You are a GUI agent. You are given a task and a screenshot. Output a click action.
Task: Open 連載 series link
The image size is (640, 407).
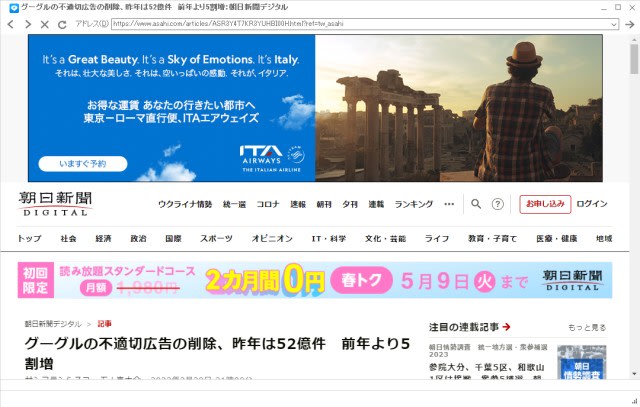click(376, 204)
